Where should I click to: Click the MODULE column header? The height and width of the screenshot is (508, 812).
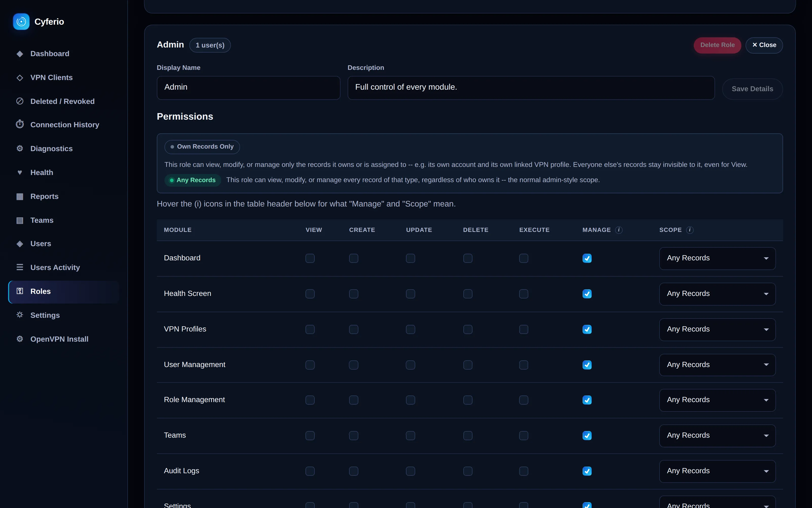(178, 230)
